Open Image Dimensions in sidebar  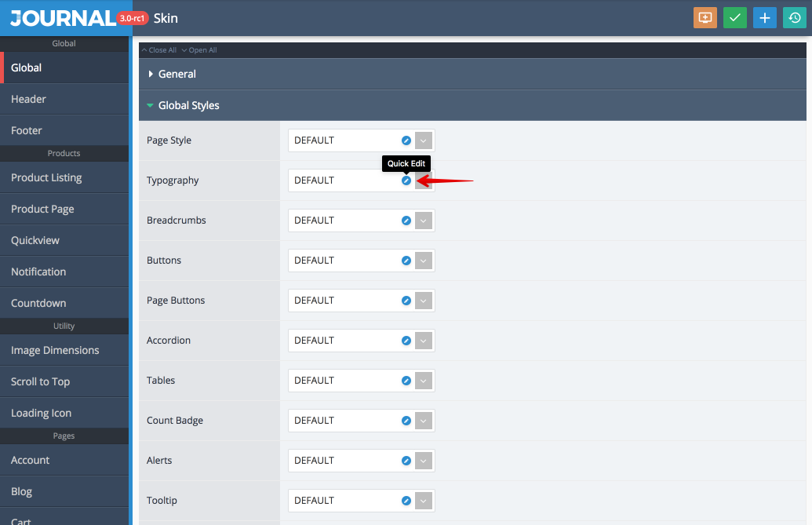point(64,350)
